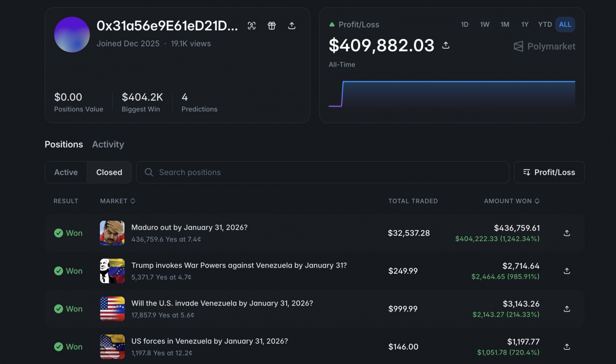Open Maduro out by January 31 market

[189, 227]
